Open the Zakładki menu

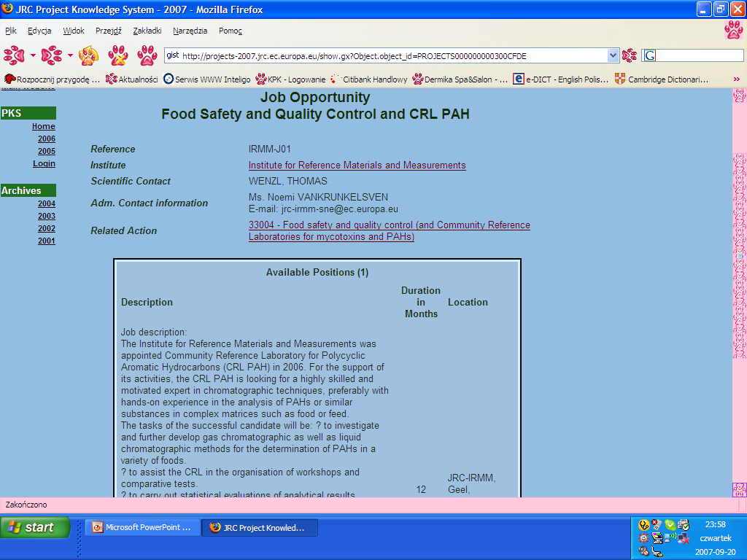point(147,31)
